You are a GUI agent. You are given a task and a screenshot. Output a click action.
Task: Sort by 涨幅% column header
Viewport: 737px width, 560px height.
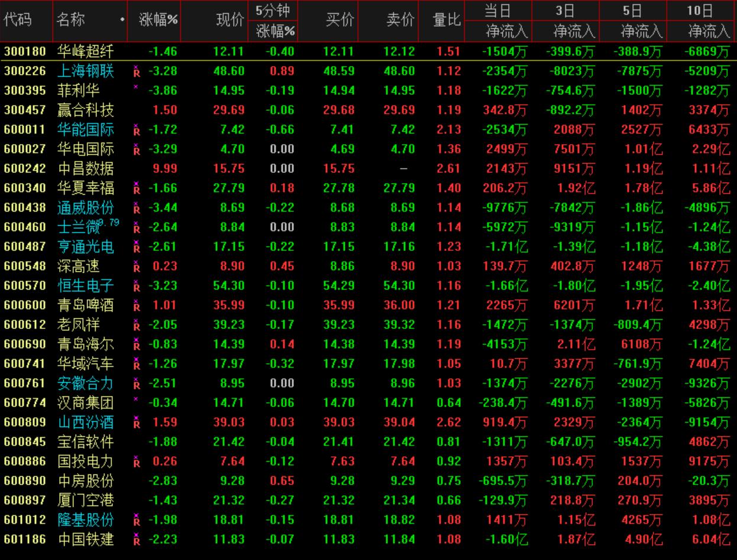(159, 20)
